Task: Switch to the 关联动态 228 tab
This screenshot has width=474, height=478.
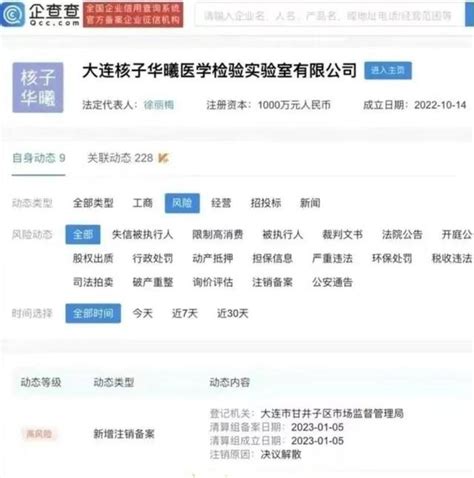Action: 120,158
